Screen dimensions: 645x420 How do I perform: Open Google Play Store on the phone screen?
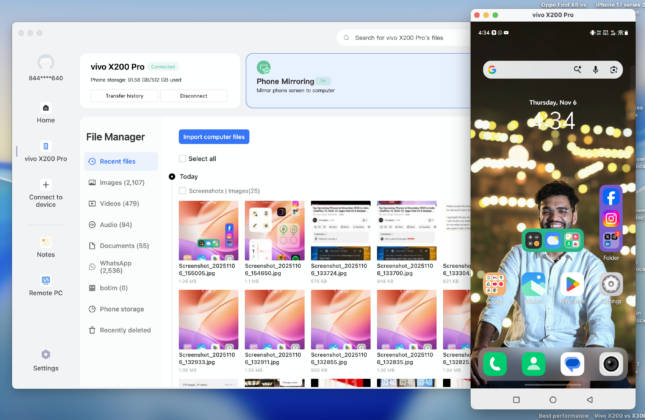click(571, 284)
